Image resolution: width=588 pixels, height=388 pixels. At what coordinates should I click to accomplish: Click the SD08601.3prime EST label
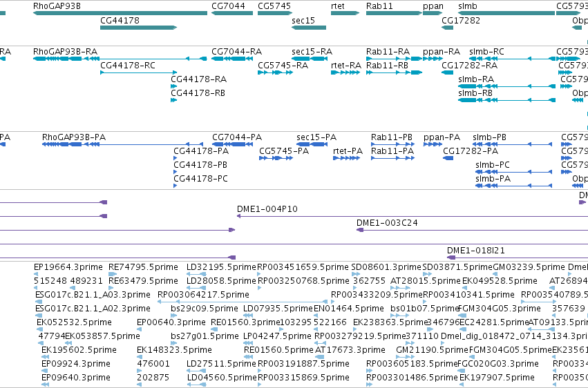coord(386,267)
